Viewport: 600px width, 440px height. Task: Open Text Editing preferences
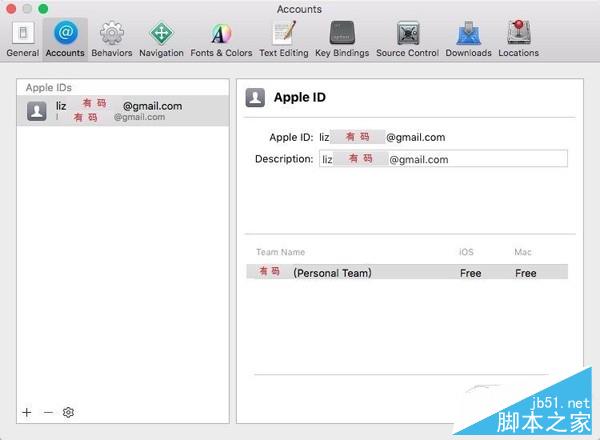tap(284, 39)
